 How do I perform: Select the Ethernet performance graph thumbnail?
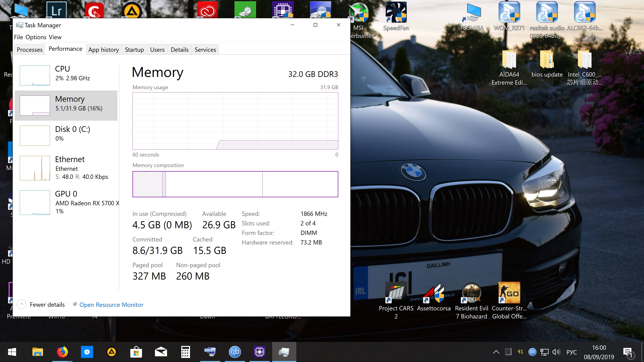point(35,168)
